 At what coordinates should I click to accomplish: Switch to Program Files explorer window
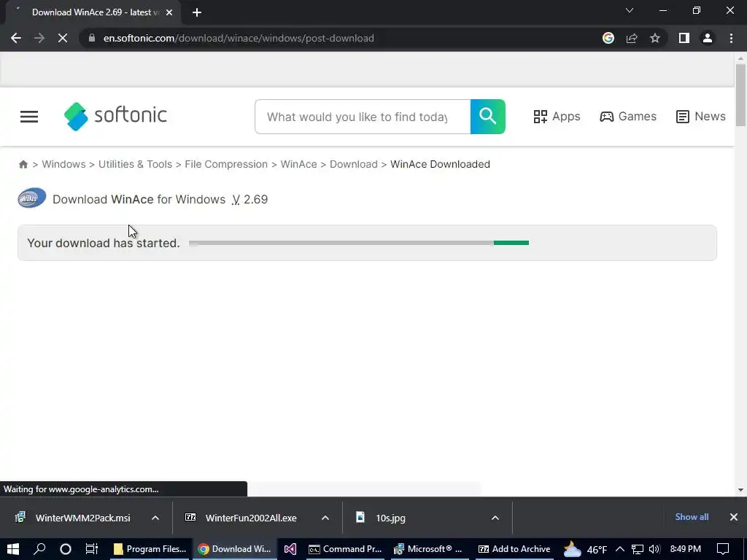click(x=150, y=549)
